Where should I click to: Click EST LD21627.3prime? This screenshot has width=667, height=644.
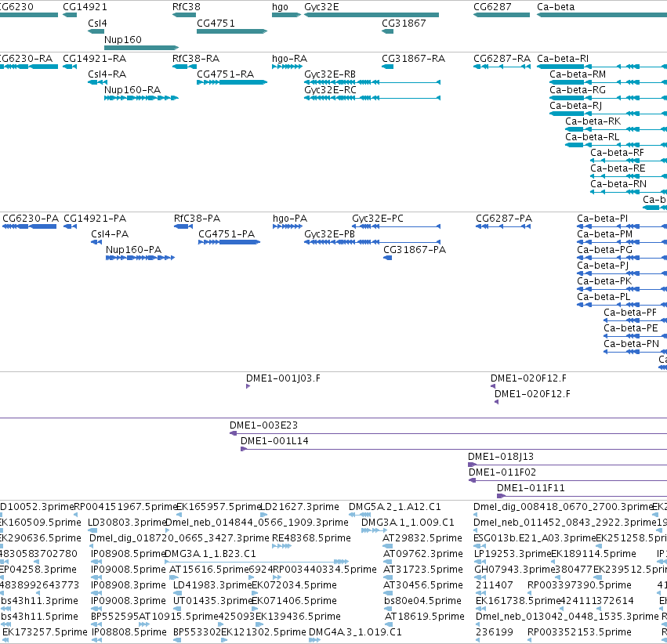point(263,515)
